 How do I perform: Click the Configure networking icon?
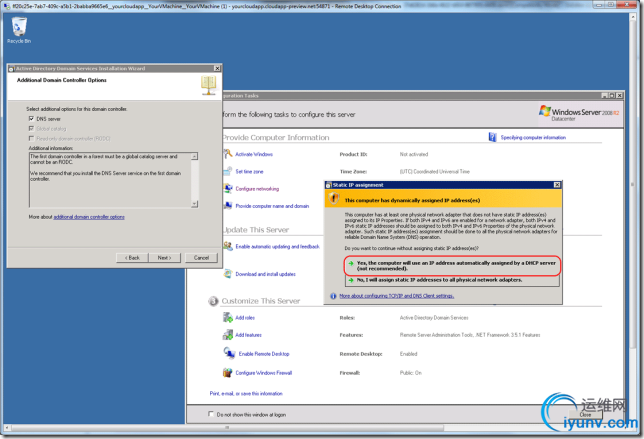[228, 188]
